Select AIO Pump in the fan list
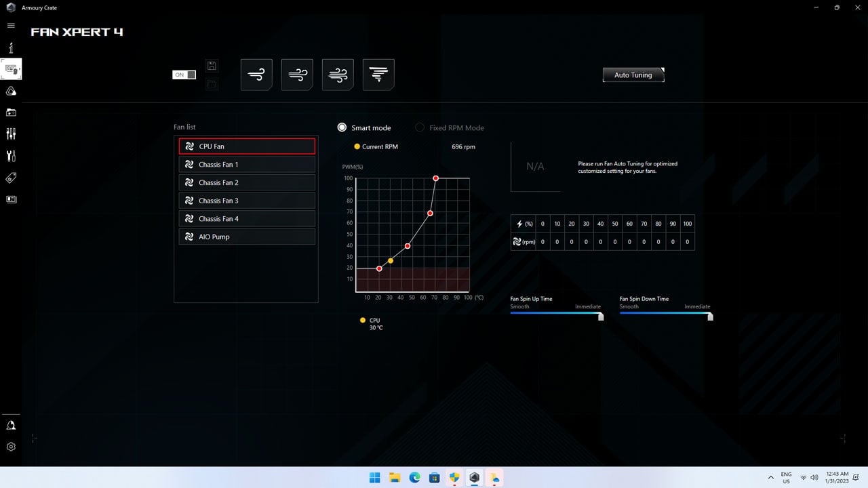 (247, 237)
